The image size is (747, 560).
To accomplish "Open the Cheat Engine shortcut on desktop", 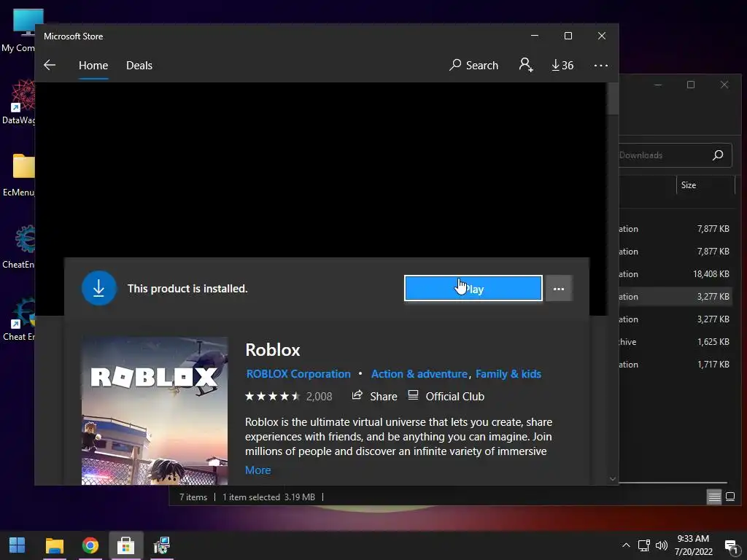I will tap(18, 319).
